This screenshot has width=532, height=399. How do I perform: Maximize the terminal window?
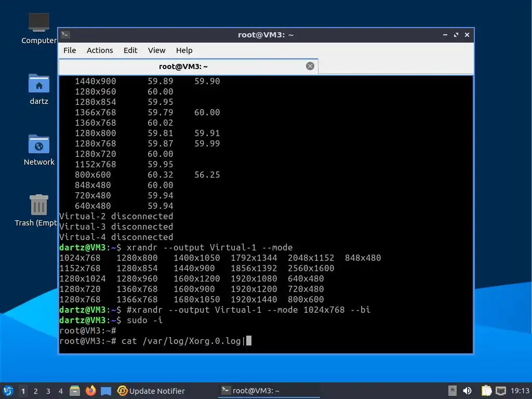pos(456,35)
